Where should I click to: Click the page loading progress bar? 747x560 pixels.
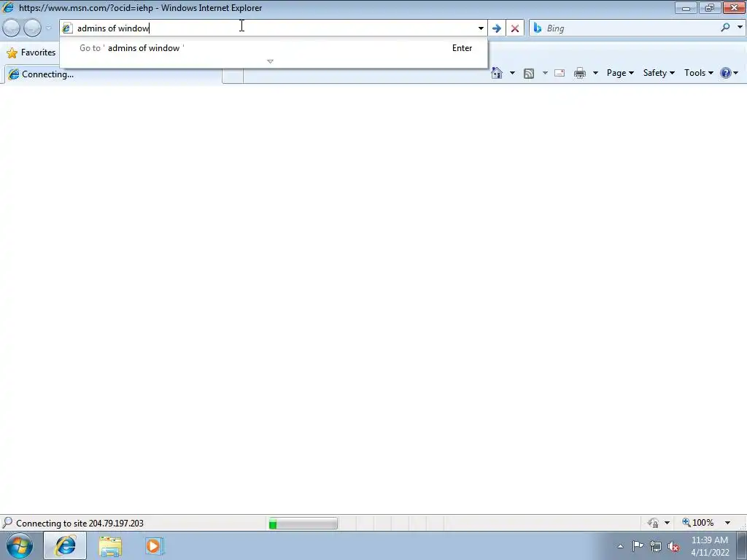pyautogui.click(x=303, y=524)
